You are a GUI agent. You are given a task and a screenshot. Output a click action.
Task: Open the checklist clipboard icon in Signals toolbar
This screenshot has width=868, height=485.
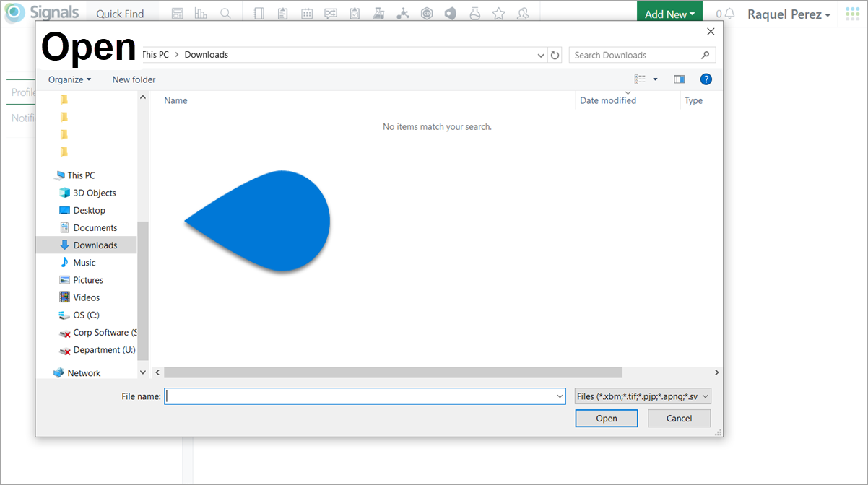pos(355,14)
